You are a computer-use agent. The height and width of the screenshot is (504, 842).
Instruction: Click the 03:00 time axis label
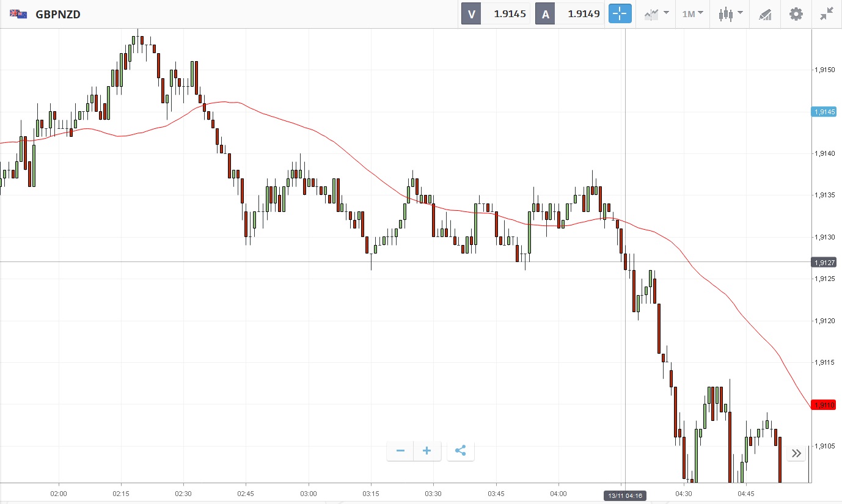click(309, 493)
